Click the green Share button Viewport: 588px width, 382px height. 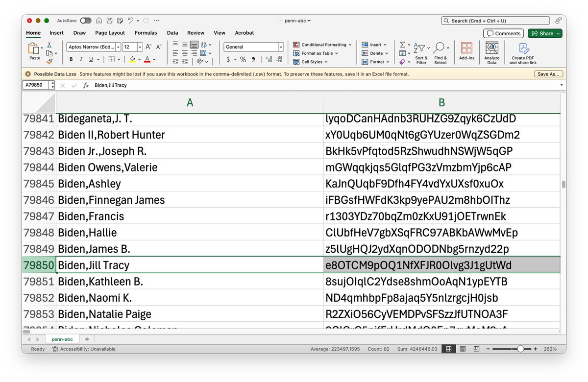click(545, 33)
